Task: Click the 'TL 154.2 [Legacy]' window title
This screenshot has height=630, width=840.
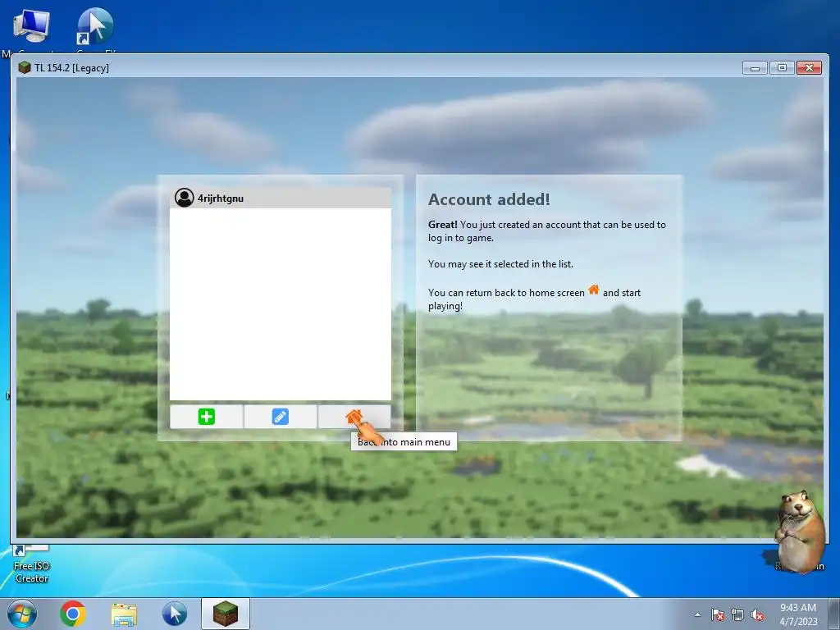Action: [x=72, y=68]
